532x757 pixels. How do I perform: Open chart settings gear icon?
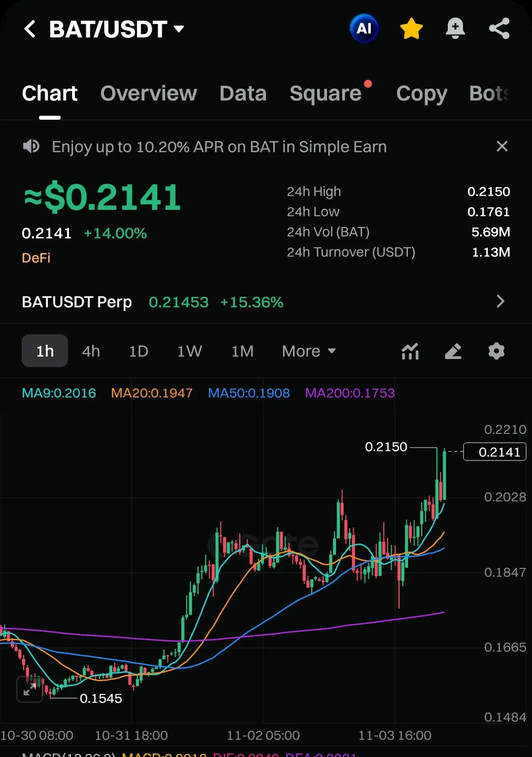[497, 351]
